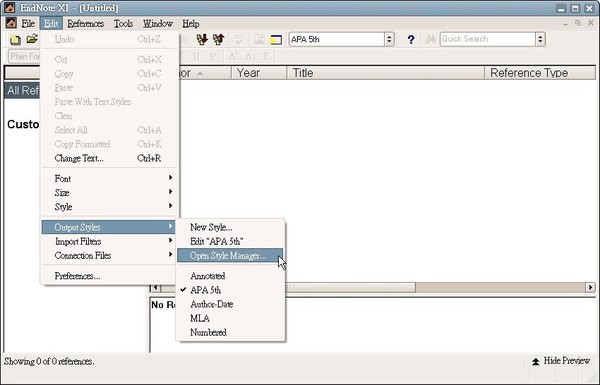
Task: Expand the Output Styles submenu
Action: coord(109,227)
